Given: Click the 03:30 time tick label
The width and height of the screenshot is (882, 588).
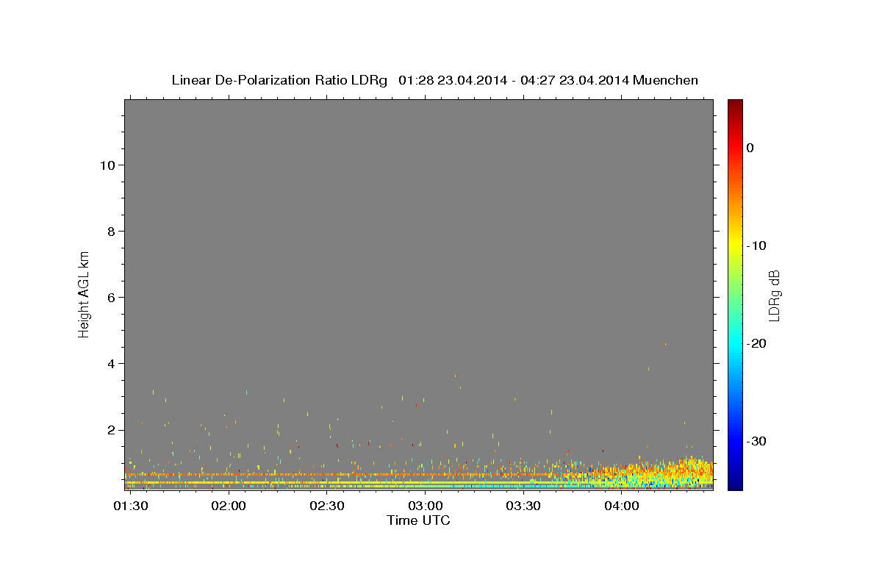Looking at the screenshot, I should [523, 506].
